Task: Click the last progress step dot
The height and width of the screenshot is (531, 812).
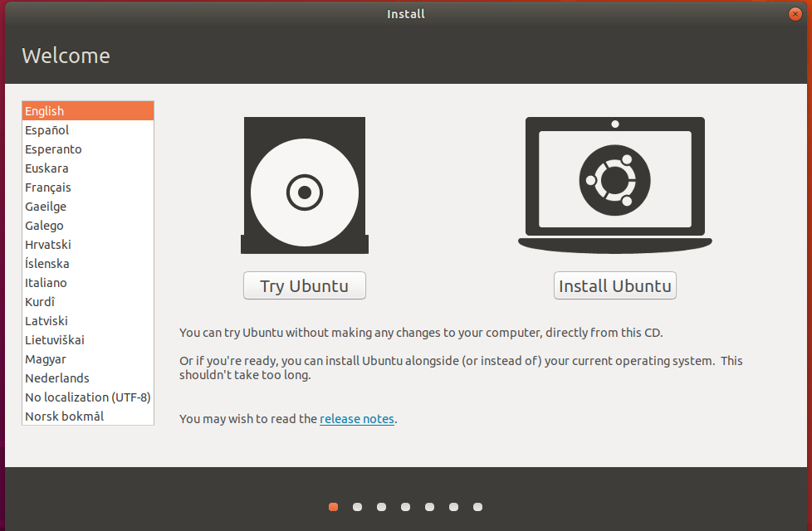Action: point(478,507)
